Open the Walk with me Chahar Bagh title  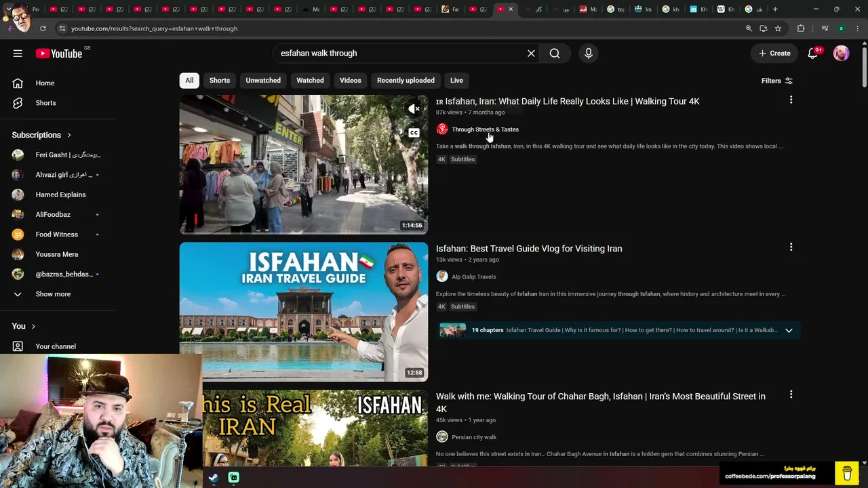coord(601,403)
